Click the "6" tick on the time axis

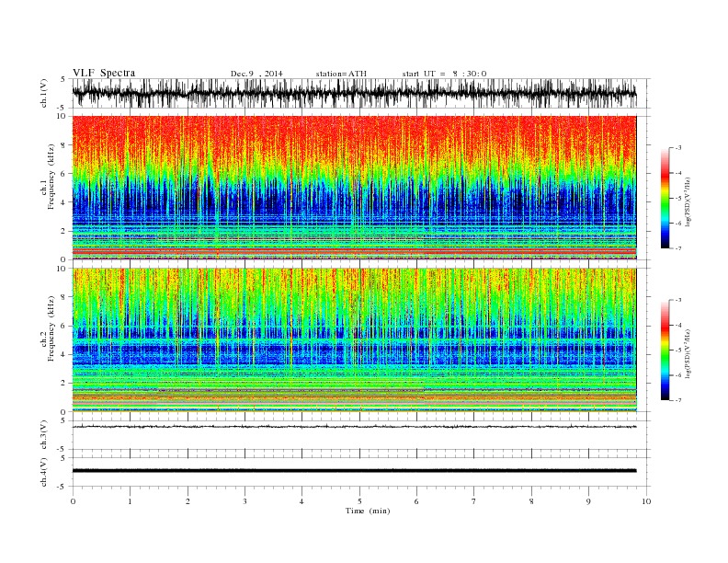pos(416,501)
